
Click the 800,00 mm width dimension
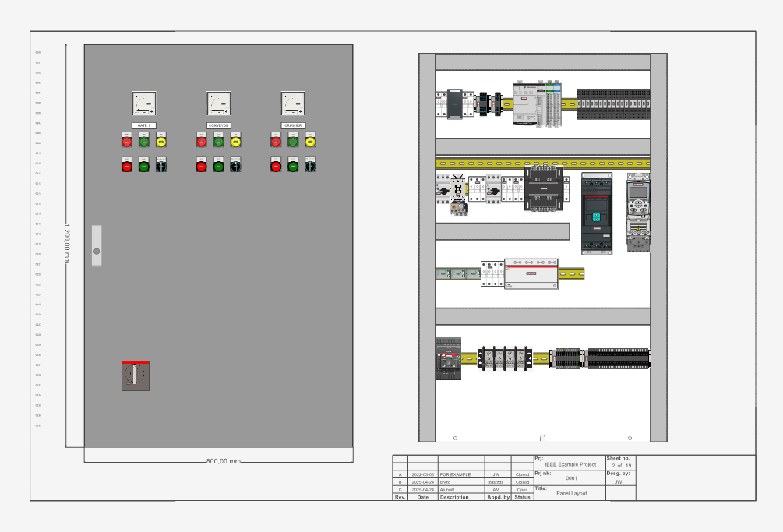tap(224, 461)
